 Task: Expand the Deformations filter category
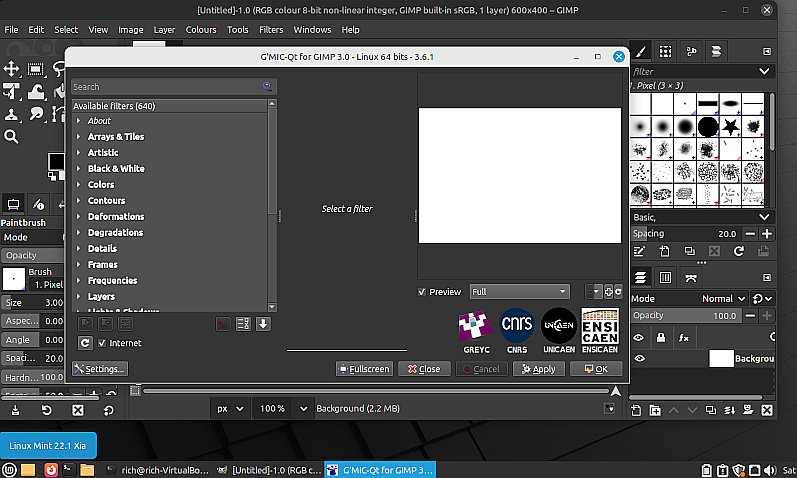78,217
